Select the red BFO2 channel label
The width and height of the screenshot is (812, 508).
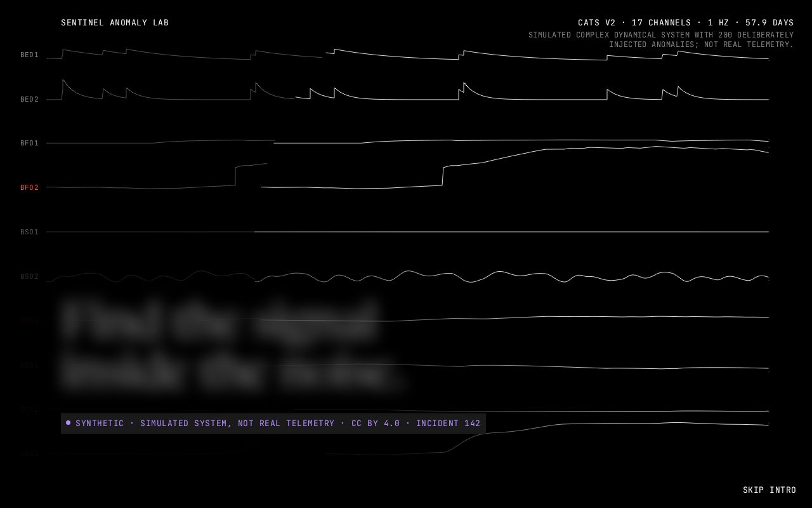coord(29,188)
